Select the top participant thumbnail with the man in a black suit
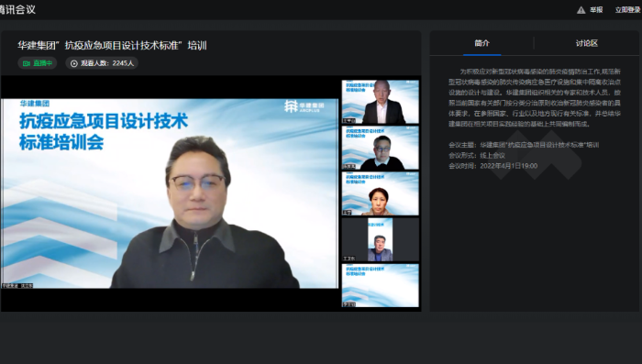This screenshot has width=642, height=364. coord(381,102)
